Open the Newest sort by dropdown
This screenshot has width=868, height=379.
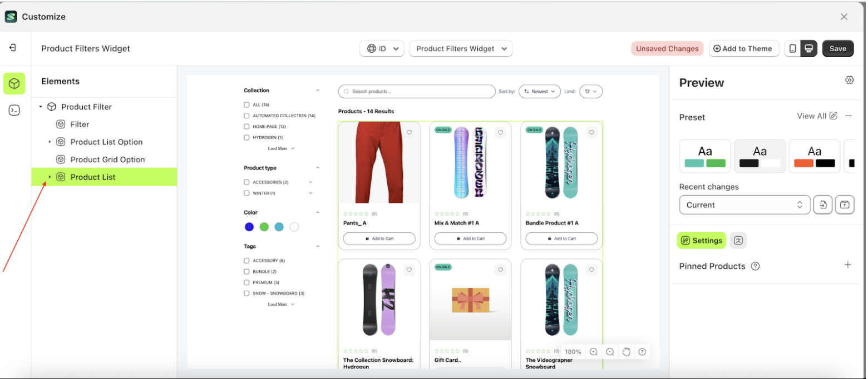[539, 91]
